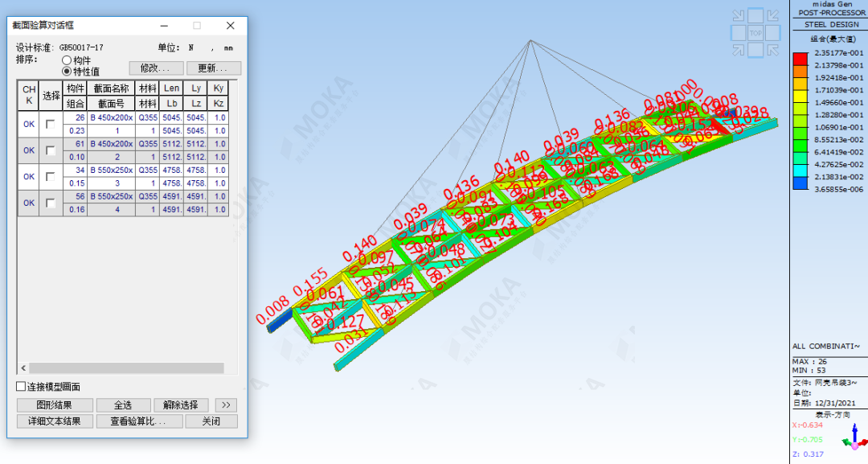Click the 截面名称 column header
Image resolution: width=868 pixels, height=464 pixels.
[111, 88]
